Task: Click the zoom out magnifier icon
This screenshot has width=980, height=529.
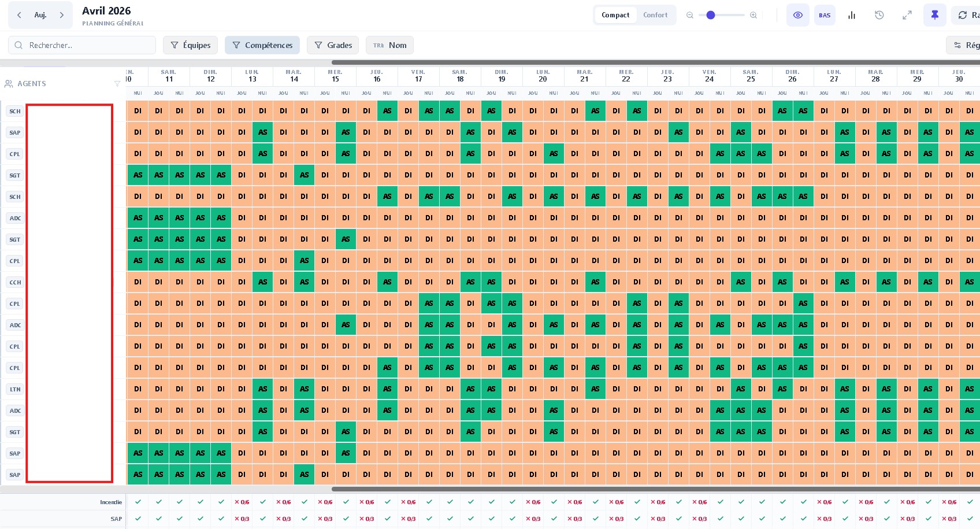Action: 690,15
